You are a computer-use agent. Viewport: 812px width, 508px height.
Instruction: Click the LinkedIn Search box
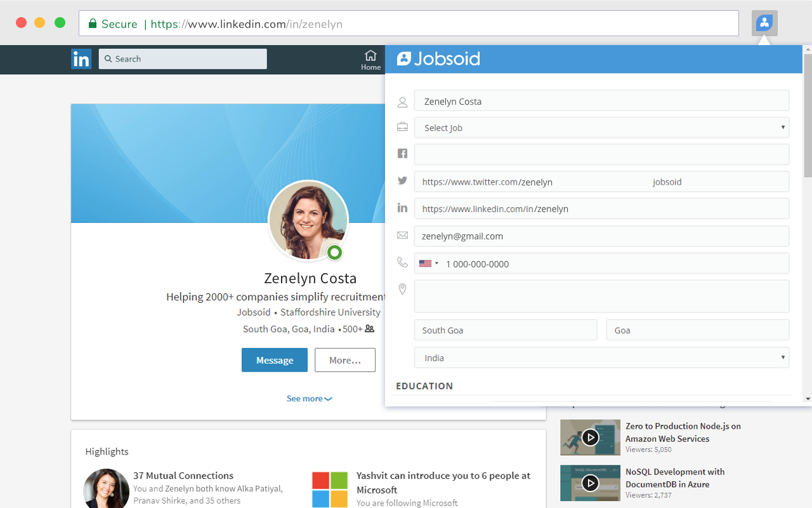coord(183,59)
